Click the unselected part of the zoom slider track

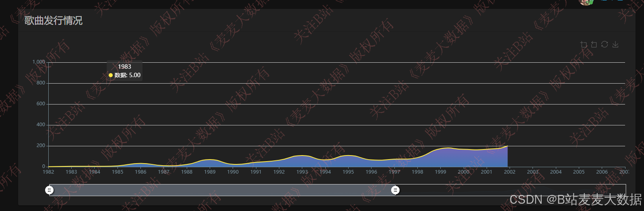pyautogui.click(x=511, y=190)
